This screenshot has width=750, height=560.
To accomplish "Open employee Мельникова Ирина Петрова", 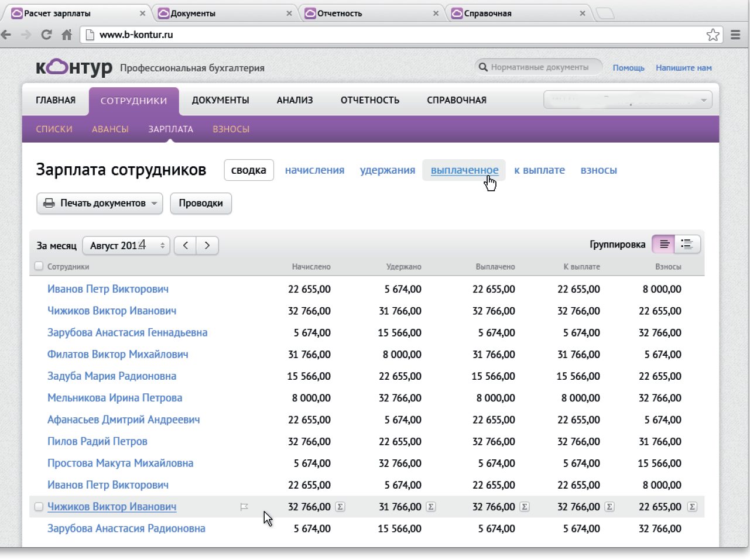I will pos(115,398).
